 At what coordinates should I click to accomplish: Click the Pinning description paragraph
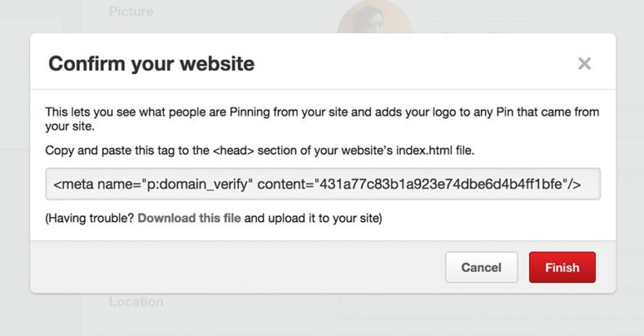(x=322, y=119)
